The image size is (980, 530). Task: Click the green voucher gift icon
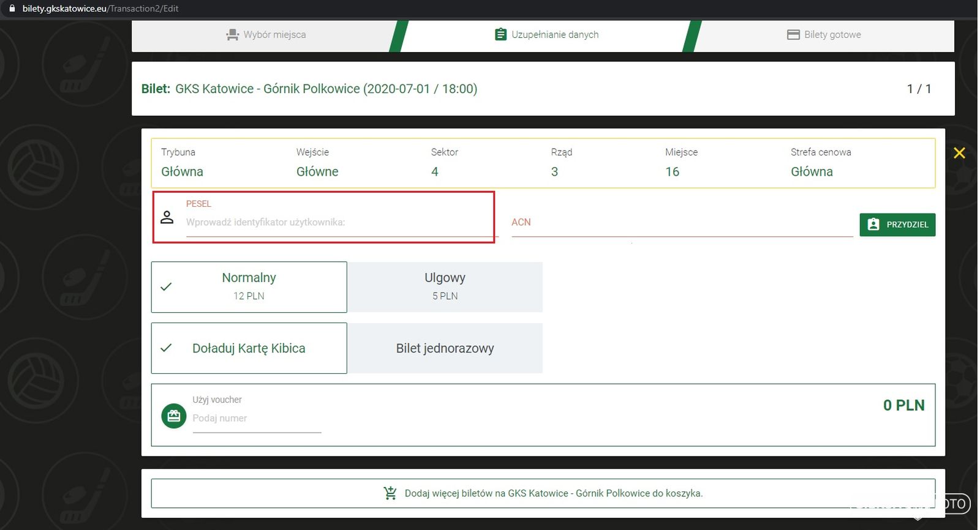(174, 416)
